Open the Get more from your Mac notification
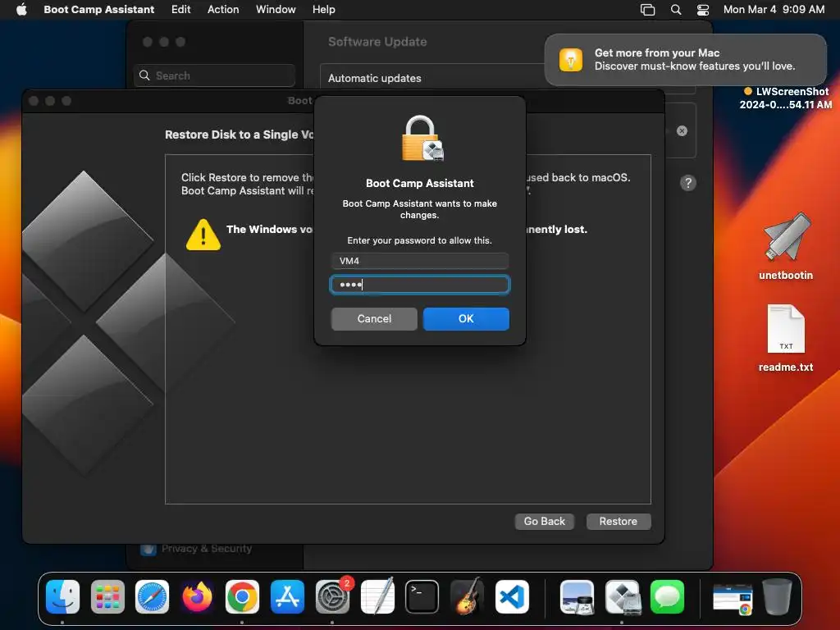This screenshot has height=630, width=840. [x=685, y=59]
